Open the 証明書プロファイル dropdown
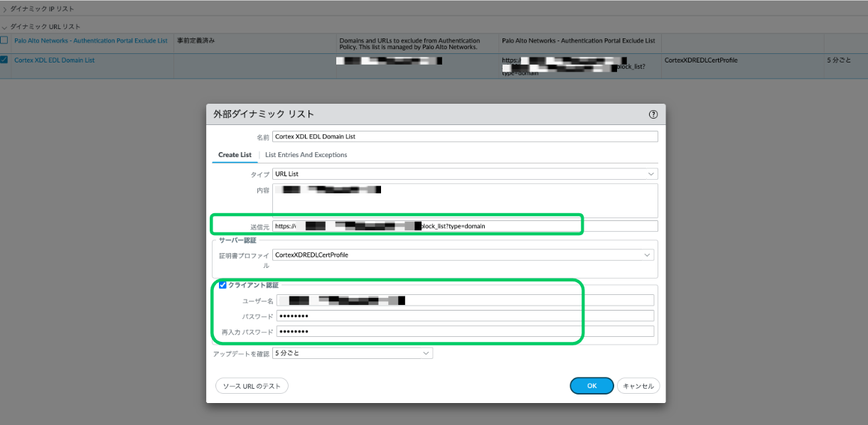 [x=463, y=255]
